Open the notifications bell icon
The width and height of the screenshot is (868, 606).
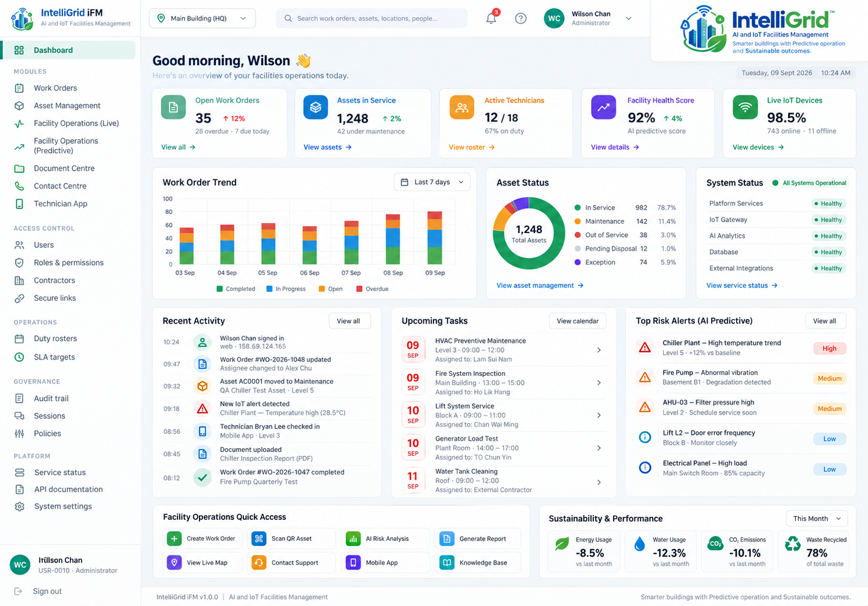(491, 19)
